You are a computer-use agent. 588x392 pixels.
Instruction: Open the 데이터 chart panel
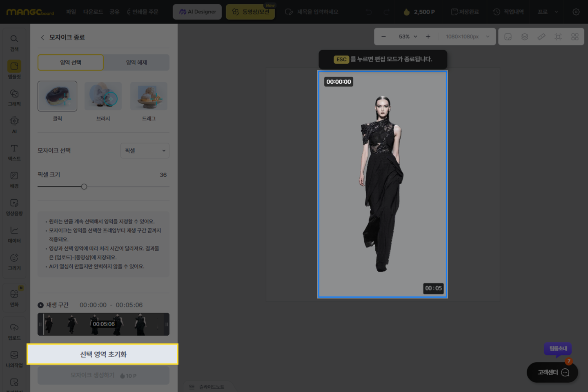tap(14, 234)
